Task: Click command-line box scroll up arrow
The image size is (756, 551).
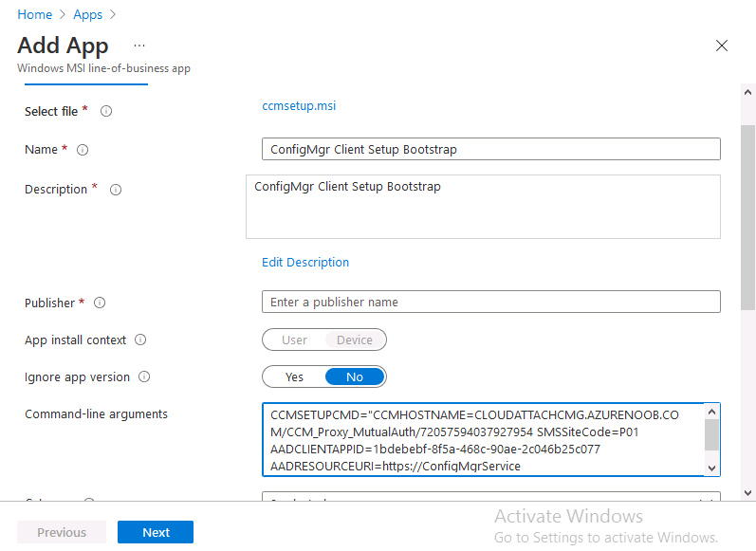Action: pyautogui.click(x=711, y=412)
